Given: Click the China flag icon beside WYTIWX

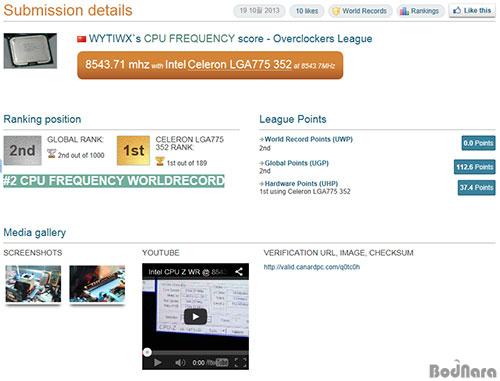Looking at the screenshot, I should pos(82,39).
